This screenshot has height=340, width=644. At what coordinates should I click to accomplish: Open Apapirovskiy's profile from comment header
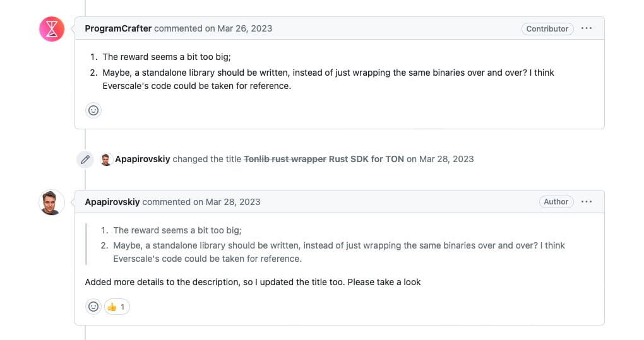(x=112, y=202)
